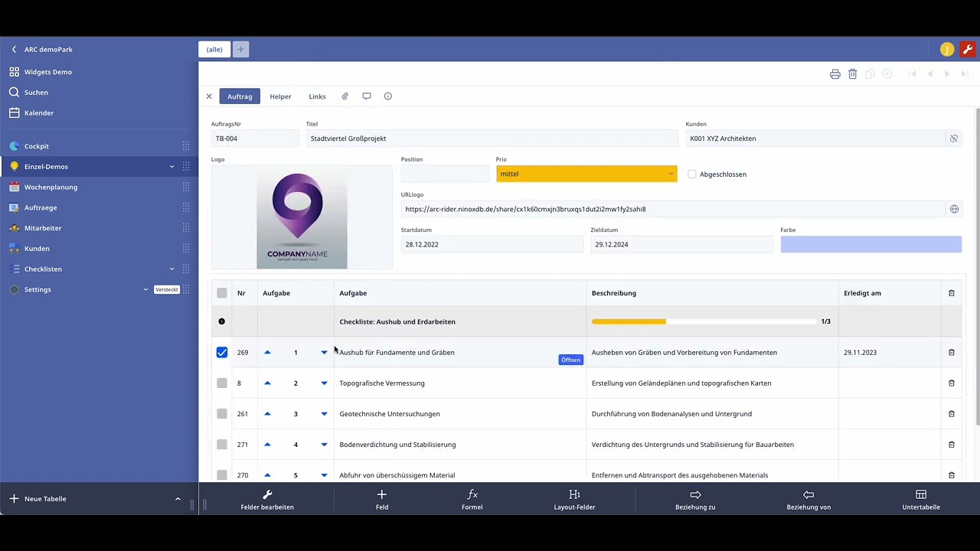The height and width of the screenshot is (551, 980).
Task: Collapse the Einzel-Demos group chevron
Action: tap(171, 167)
